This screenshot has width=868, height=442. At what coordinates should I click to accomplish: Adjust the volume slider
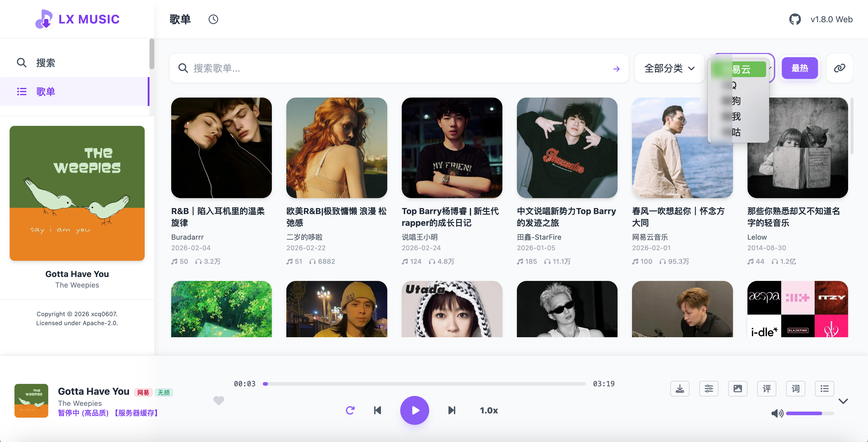tap(810, 413)
